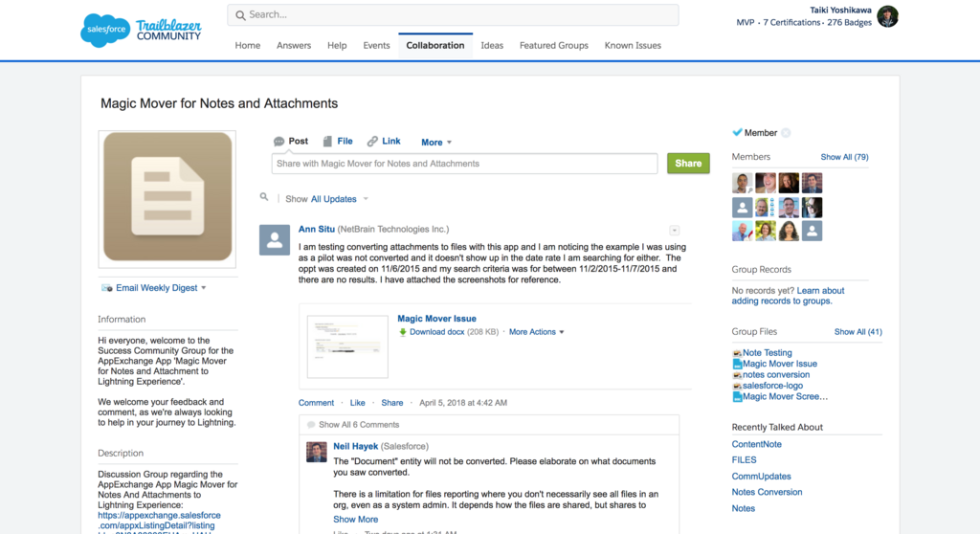Open the Neil Hayek profile link
The height and width of the screenshot is (534, 980).
point(356,447)
